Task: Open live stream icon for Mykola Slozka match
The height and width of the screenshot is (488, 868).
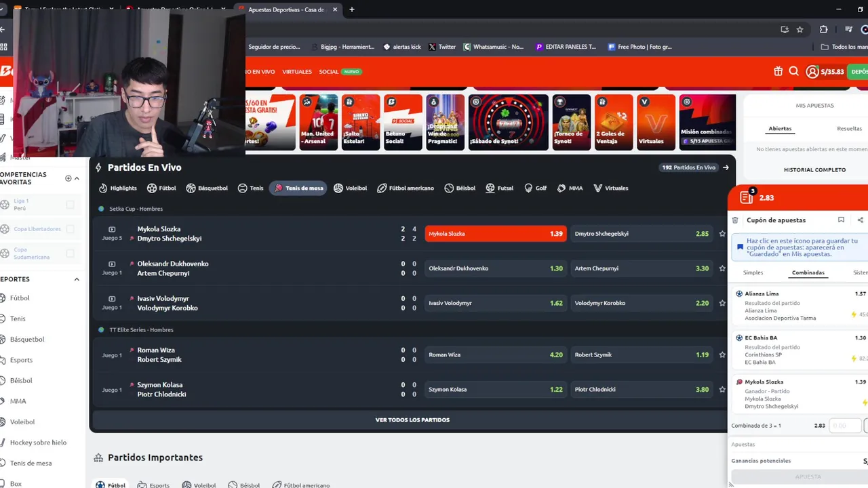Action: [112, 229]
